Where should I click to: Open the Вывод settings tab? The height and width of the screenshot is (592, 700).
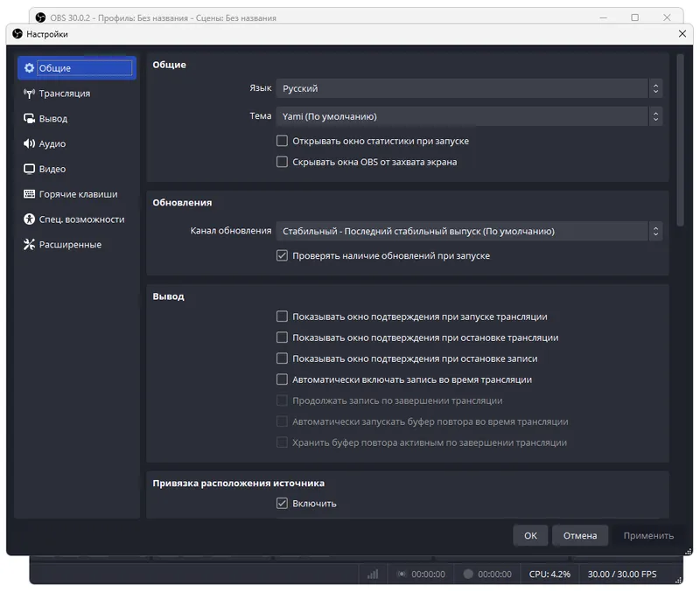(x=77, y=118)
